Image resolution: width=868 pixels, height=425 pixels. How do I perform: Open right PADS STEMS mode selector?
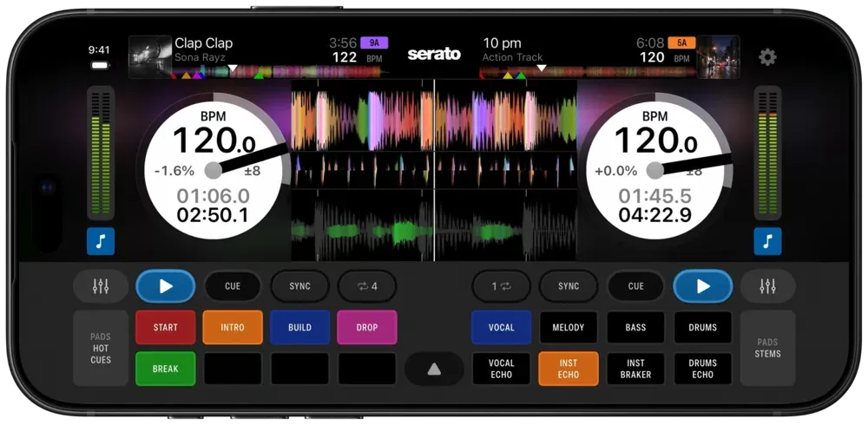click(768, 348)
